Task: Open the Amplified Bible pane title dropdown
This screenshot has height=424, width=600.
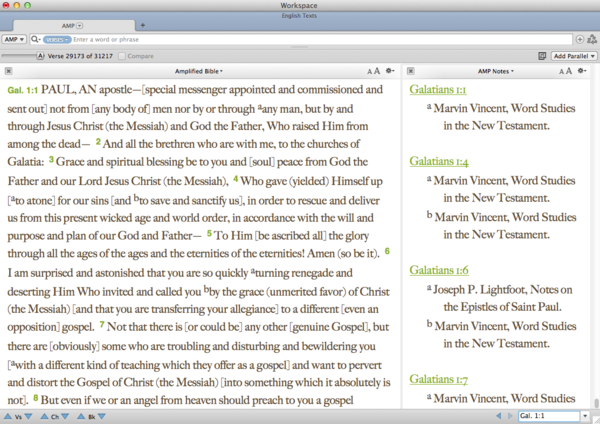Action: click(199, 71)
